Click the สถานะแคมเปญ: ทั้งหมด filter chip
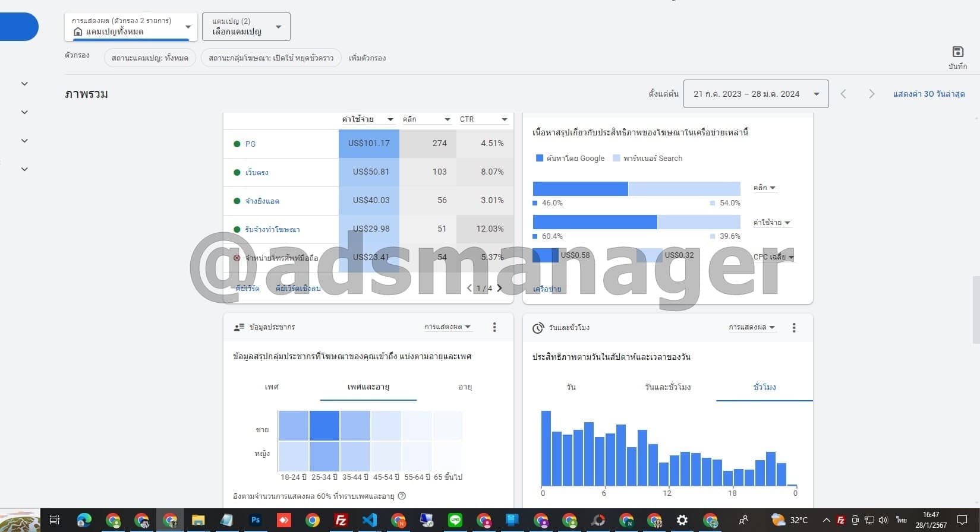 150,58
